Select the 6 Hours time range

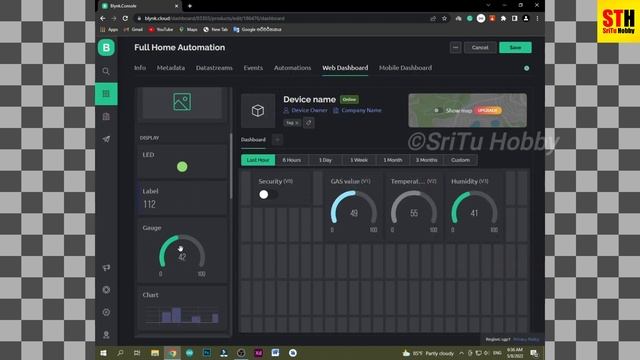point(292,160)
